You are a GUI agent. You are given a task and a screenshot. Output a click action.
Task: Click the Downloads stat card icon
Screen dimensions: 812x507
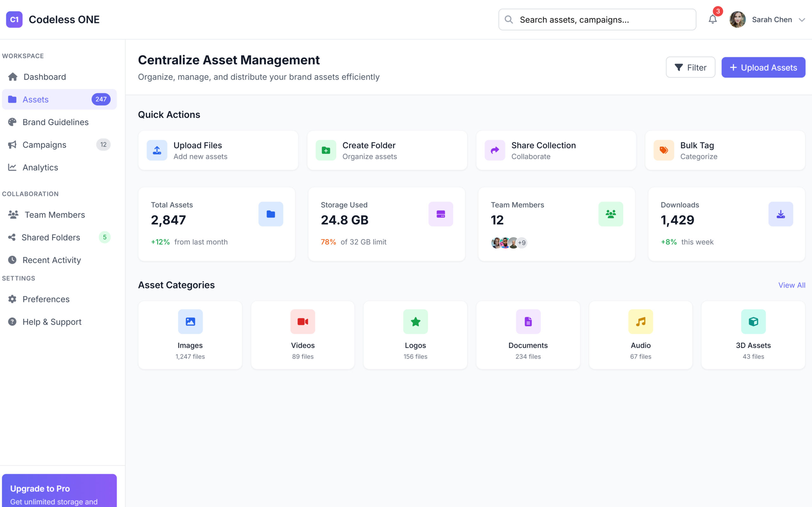[x=781, y=214]
